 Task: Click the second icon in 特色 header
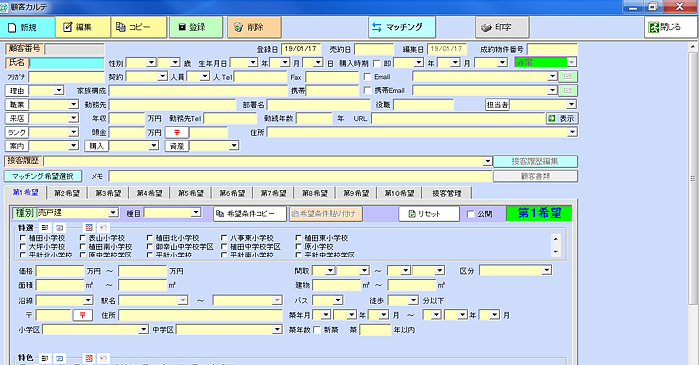[x=59, y=358]
